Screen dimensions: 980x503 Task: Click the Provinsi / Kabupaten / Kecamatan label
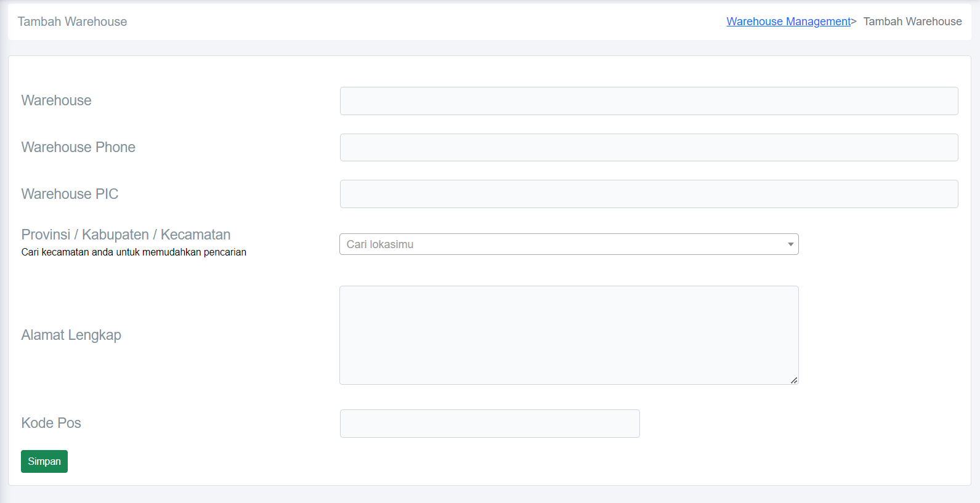pyautogui.click(x=126, y=235)
